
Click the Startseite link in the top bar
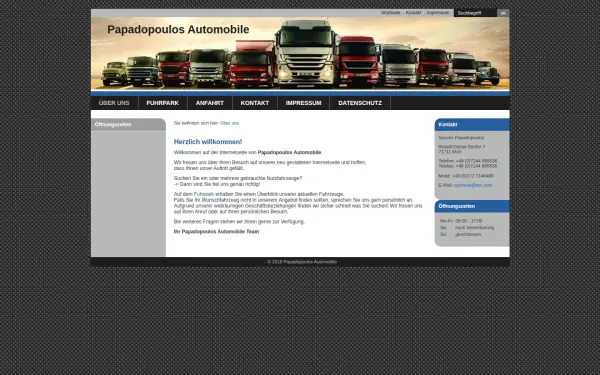click(391, 13)
